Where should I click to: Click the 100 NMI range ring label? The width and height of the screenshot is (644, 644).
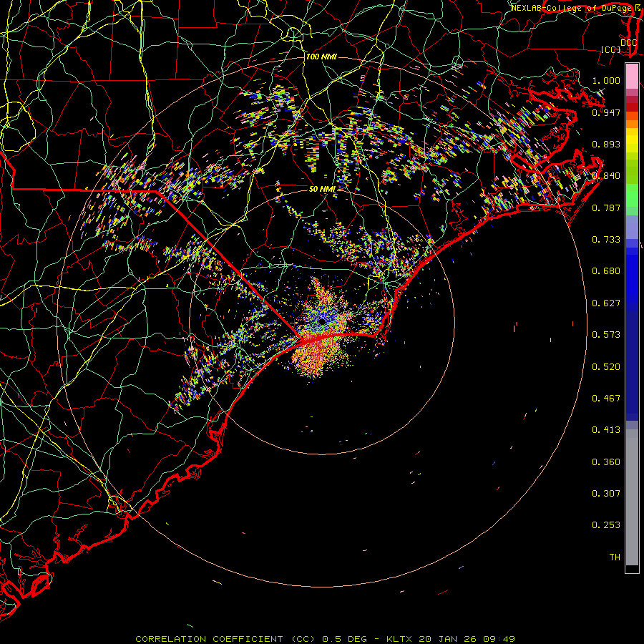pos(321,57)
